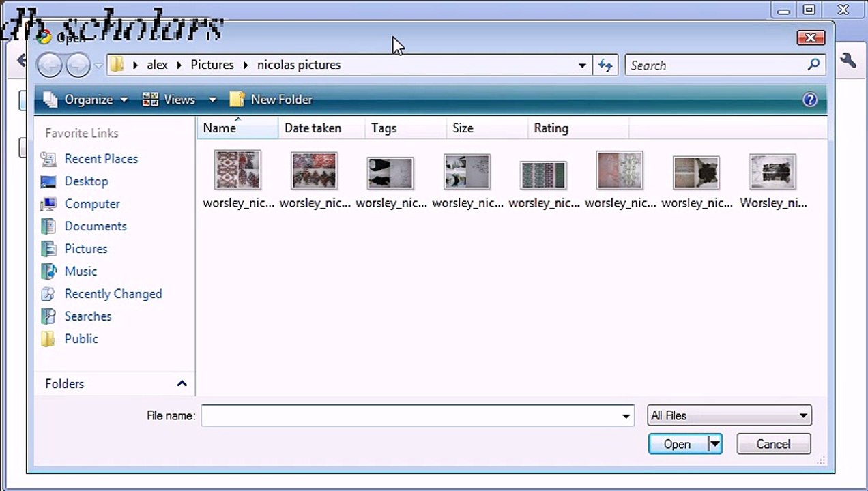Select 'alex' in the address breadcrumb
Viewport: 868px width, 491px height.
tap(157, 65)
